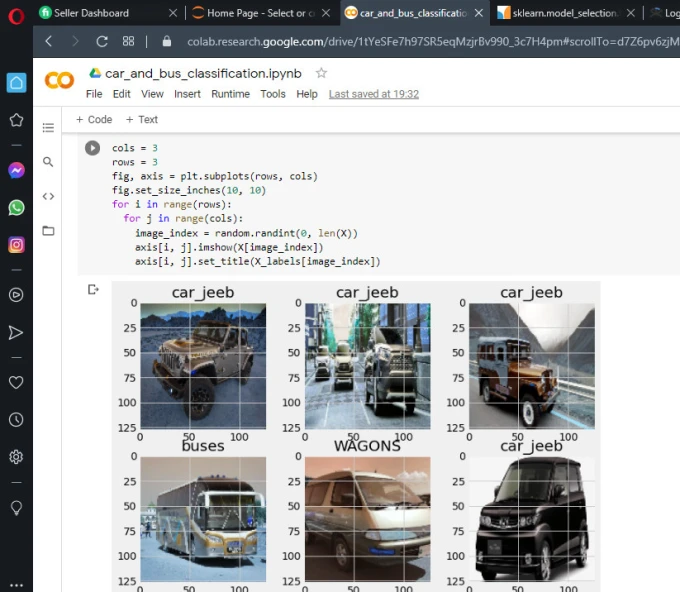Open the Runtime menu

tap(230, 94)
